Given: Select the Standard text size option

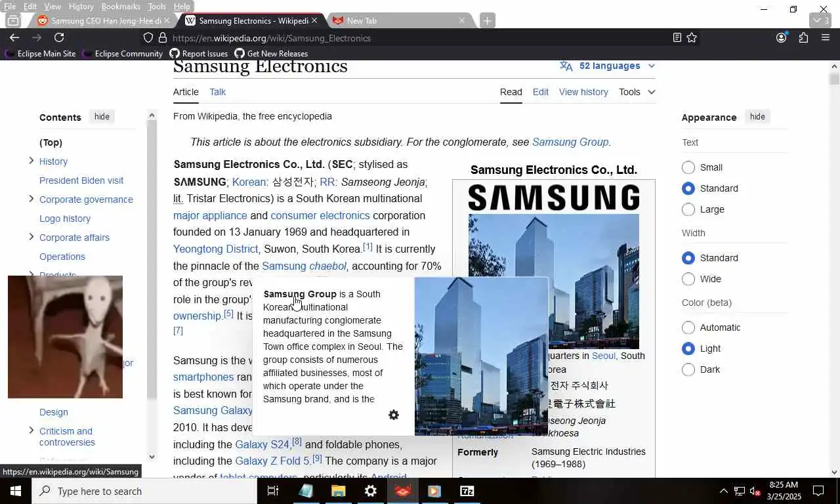Looking at the screenshot, I should [688, 188].
